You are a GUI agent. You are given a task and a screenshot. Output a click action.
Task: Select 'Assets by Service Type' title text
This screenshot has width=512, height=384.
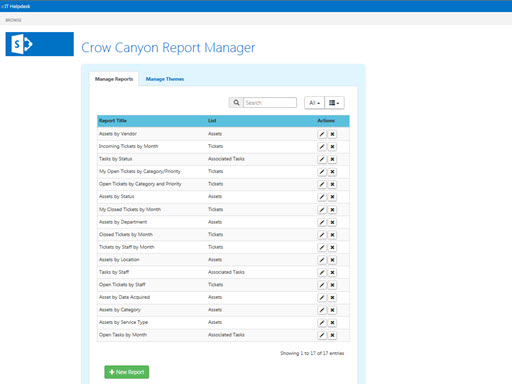[x=123, y=322]
